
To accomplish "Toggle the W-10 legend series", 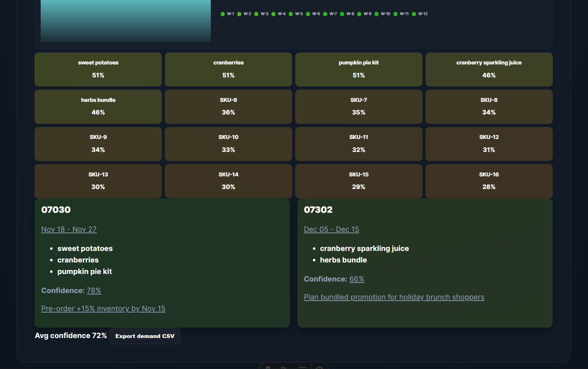I will pos(382,14).
